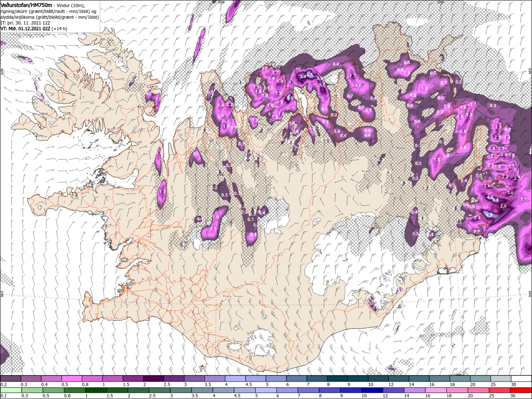Click the 3.9 precipitation value in the north
This screenshot has width=532, height=399.
[303, 76]
